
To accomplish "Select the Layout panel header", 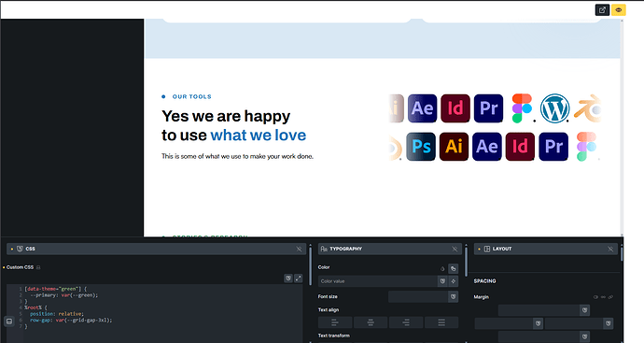I will [546, 249].
